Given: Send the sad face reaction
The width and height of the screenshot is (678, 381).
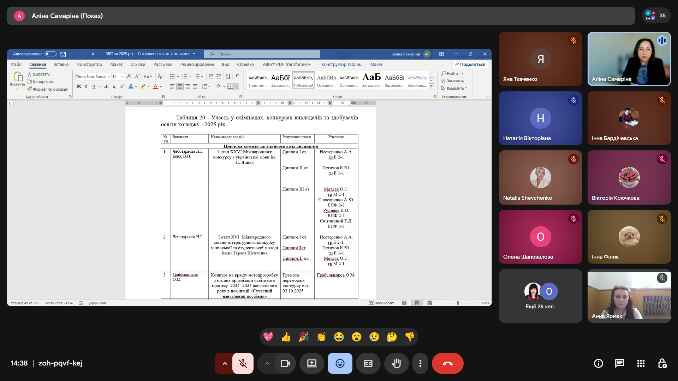Looking at the screenshot, I should point(374,337).
